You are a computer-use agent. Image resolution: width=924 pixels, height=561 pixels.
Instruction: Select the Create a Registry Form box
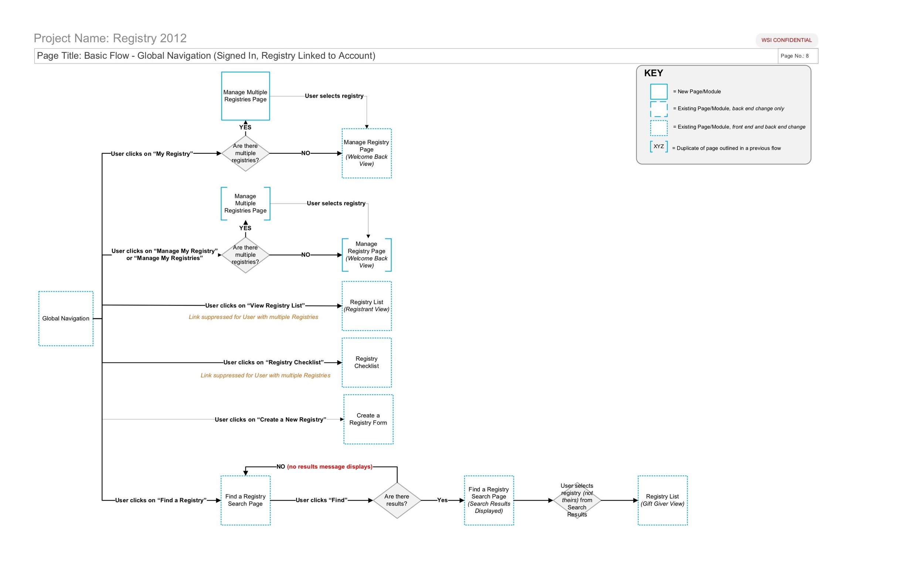(368, 419)
